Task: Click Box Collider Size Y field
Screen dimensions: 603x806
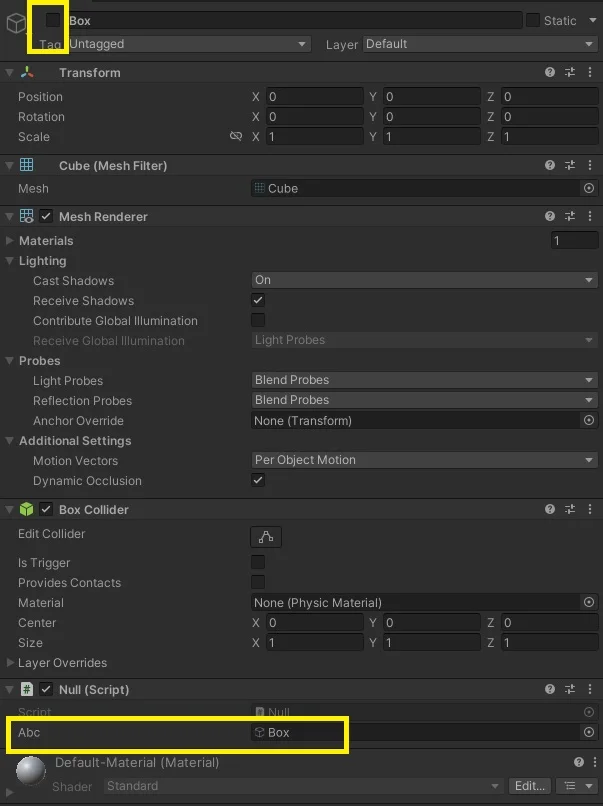Action: 432,643
